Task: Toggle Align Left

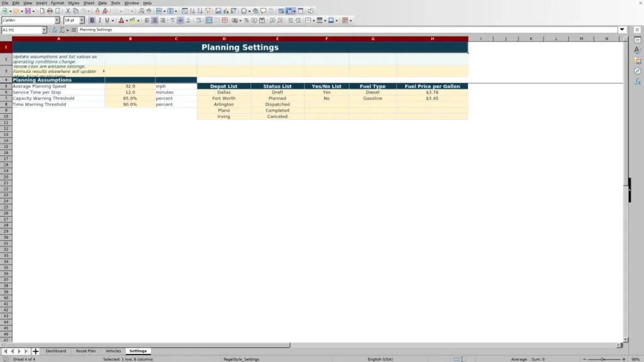Action: point(147,20)
